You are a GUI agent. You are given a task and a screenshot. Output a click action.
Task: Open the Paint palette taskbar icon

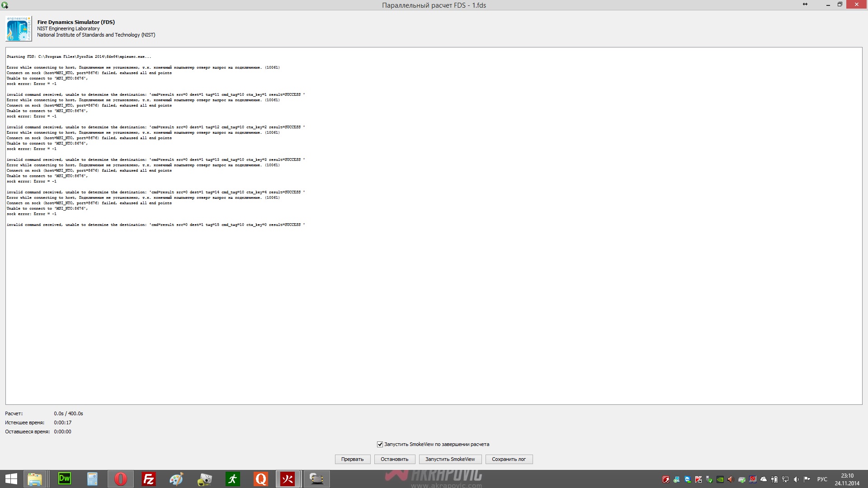point(176,479)
